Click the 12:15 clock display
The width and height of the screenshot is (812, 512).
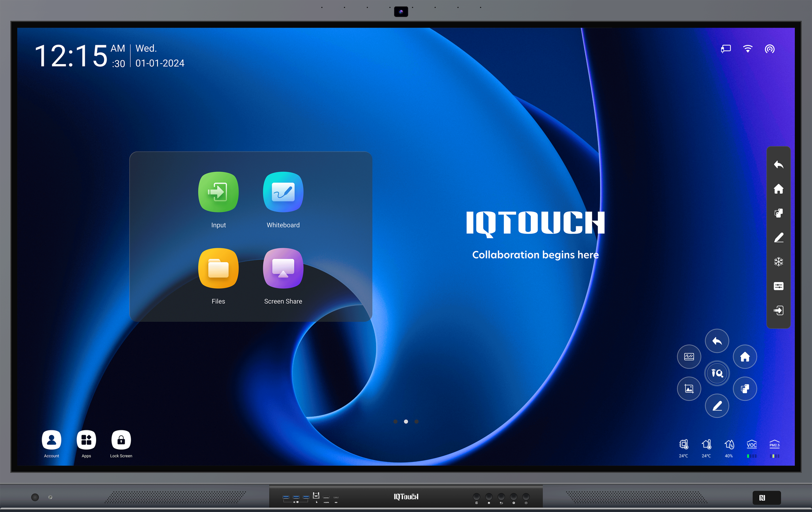(x=71, y=56)
